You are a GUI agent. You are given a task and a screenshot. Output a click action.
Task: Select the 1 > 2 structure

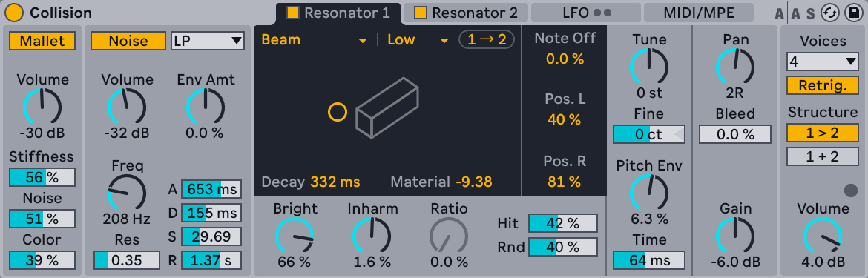tap(823, 133)
